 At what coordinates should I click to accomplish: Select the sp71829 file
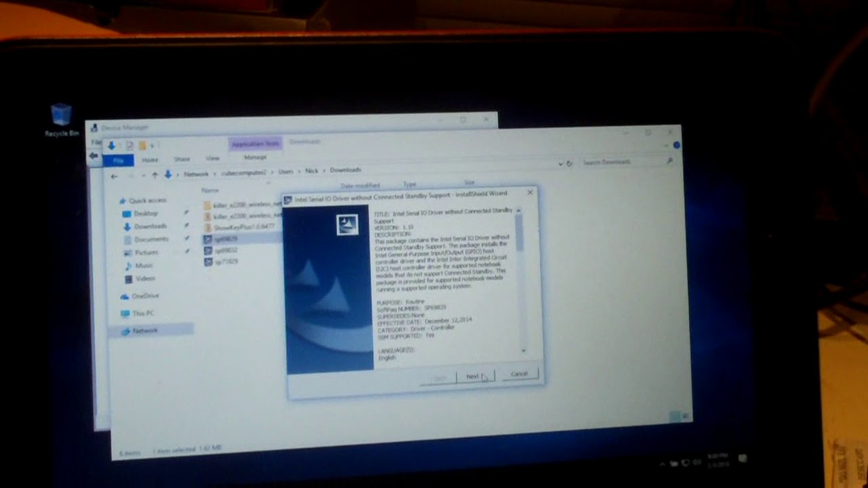(226, 262)
